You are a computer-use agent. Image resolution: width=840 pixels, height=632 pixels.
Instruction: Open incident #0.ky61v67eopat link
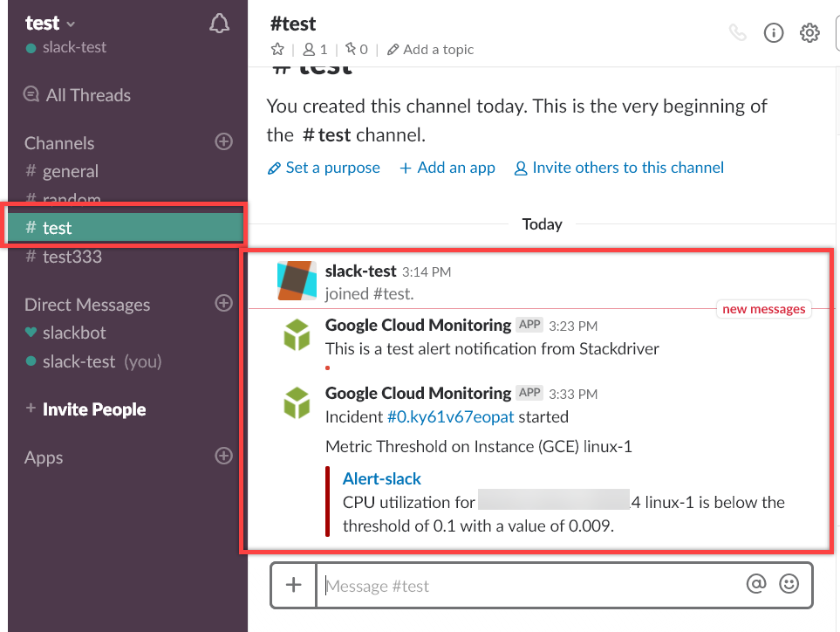click(451, 416)
